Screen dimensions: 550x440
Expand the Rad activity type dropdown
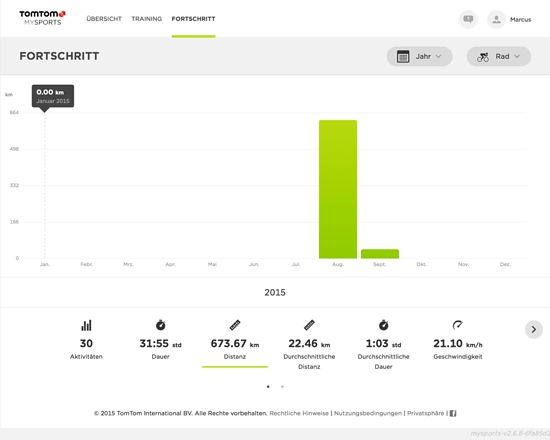[499, 56]
